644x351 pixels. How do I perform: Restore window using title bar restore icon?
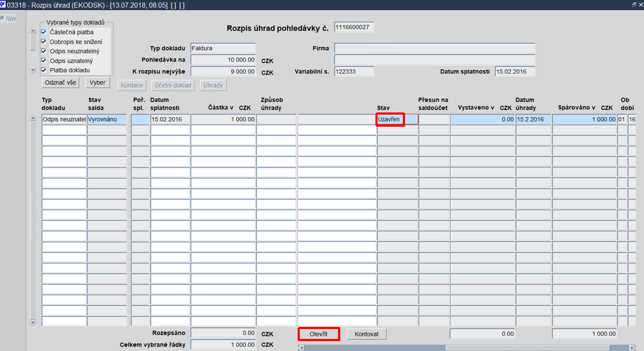(634, 4)
